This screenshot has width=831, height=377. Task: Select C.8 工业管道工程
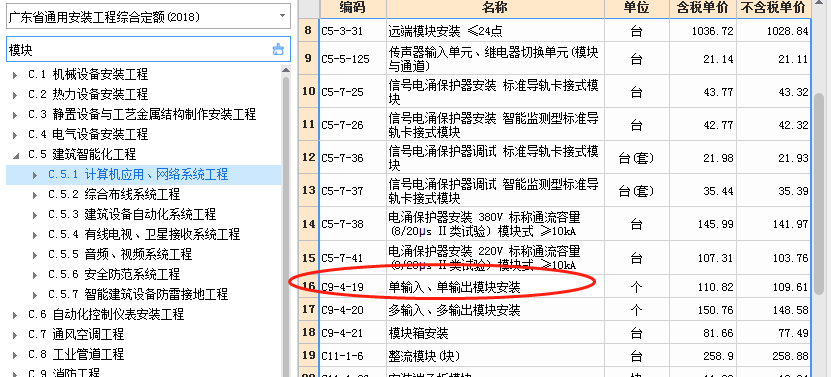click(x=76, y=354)
